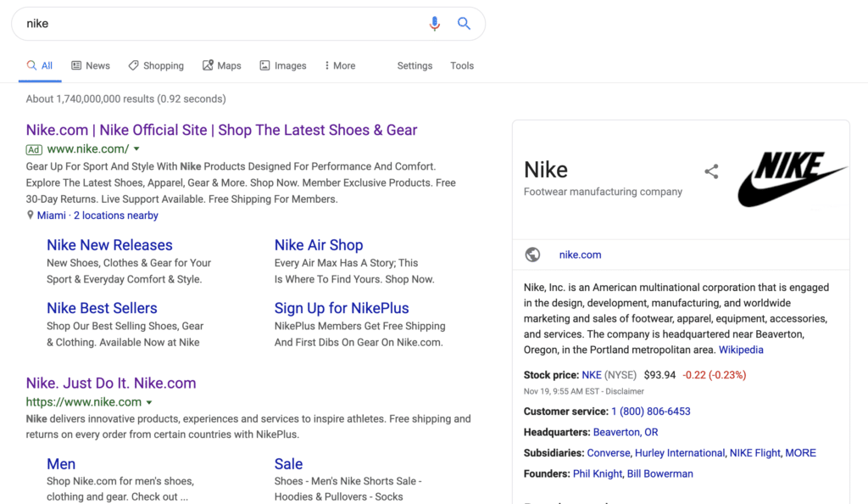868x504 pixels.
Task: Click the Disclaimer link under stock price
Action: click(625, 391)
